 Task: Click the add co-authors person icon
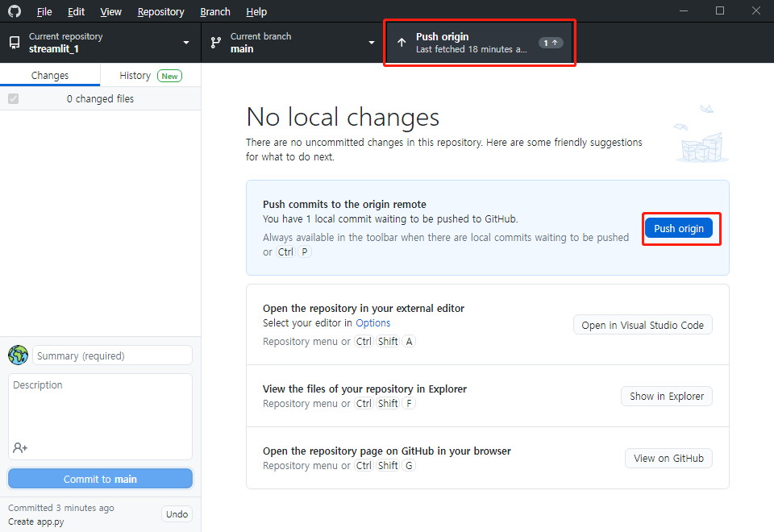[x=20, y=447]
